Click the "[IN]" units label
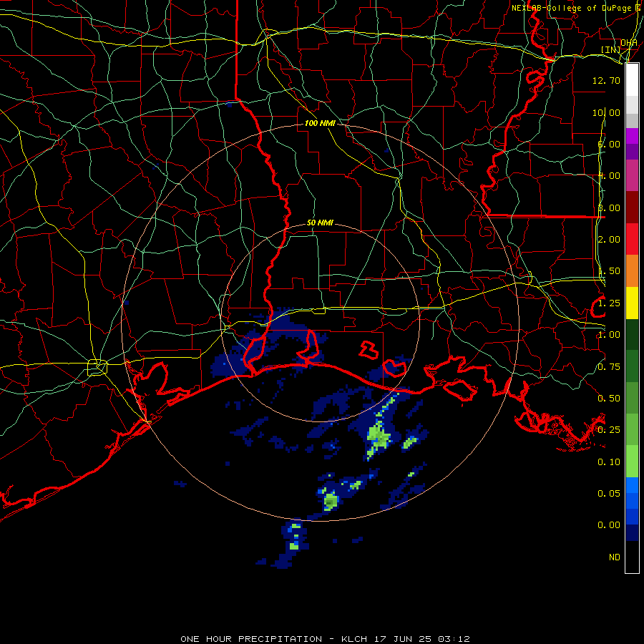Viewport: 644px width, 644px height. [x=611, y=49]
